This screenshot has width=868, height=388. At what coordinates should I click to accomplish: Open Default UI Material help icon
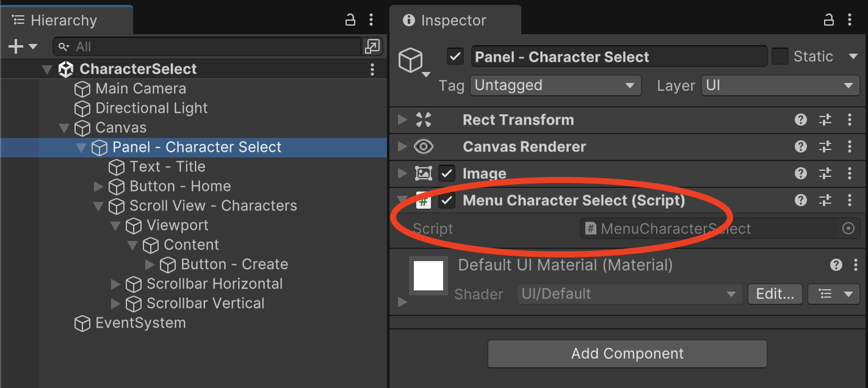tap(836, 265)
